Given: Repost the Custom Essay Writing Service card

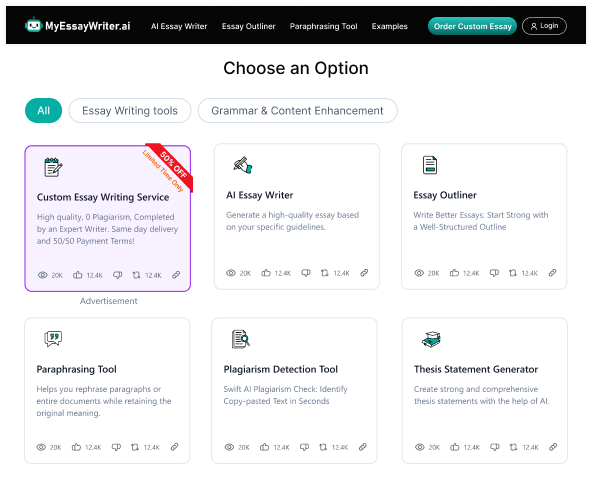Looking at the screenshot, I should point(136,275).
